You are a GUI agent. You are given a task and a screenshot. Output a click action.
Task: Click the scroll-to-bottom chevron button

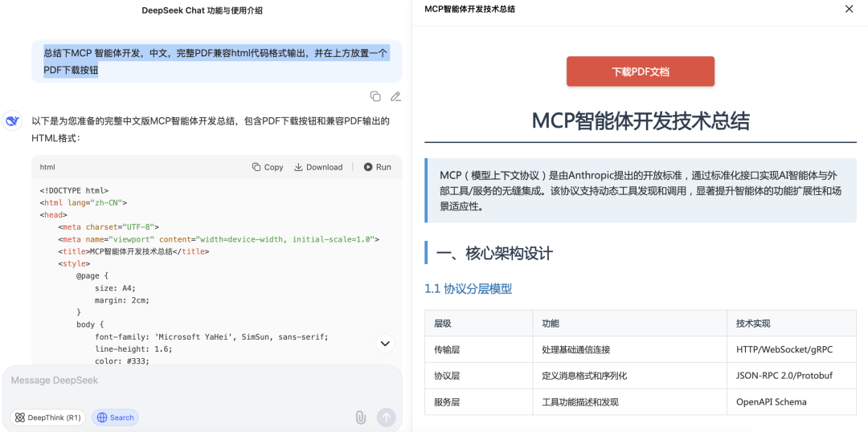[x=385, y=344]
